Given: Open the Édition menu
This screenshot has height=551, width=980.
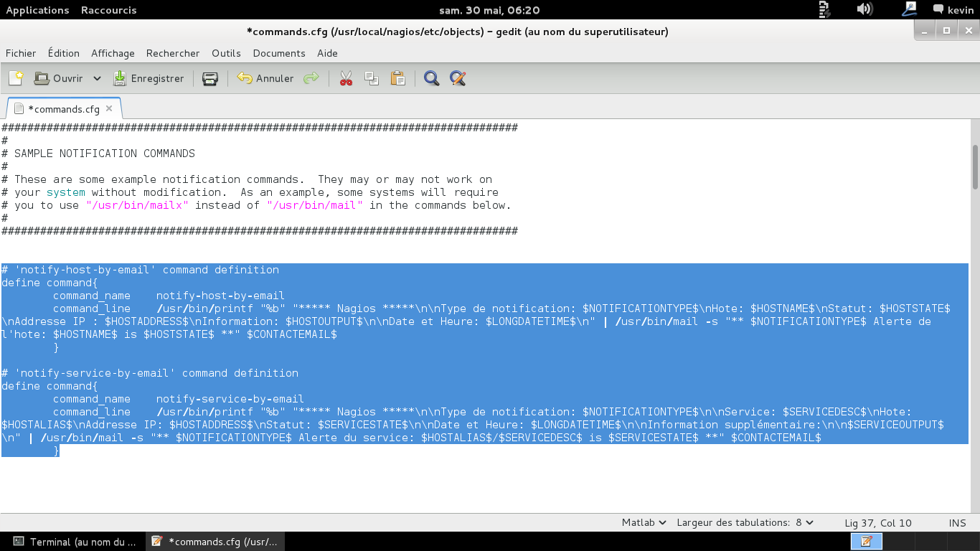Looking at the screenshot, I should click(x=64, y=53).
